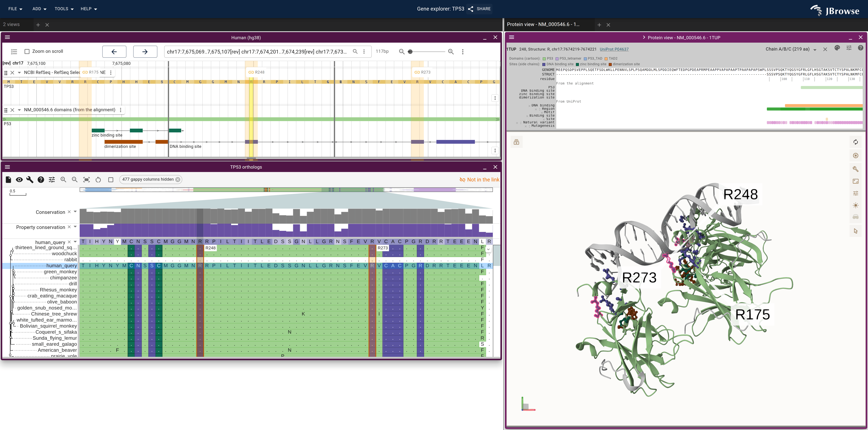The height and width of the screenshot is (430, 868).
Task: Toggle the MSA eye visibility menu
Action: click(x=19, y=180)
